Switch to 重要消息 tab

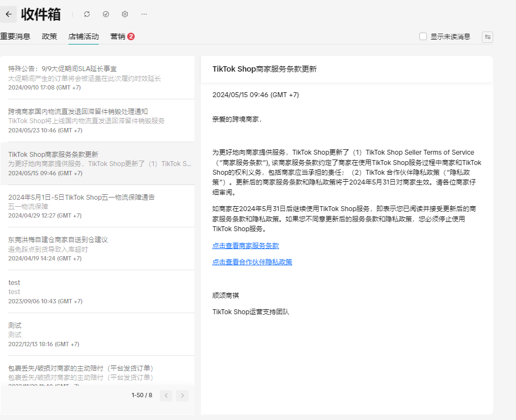(x=15, y=37)
